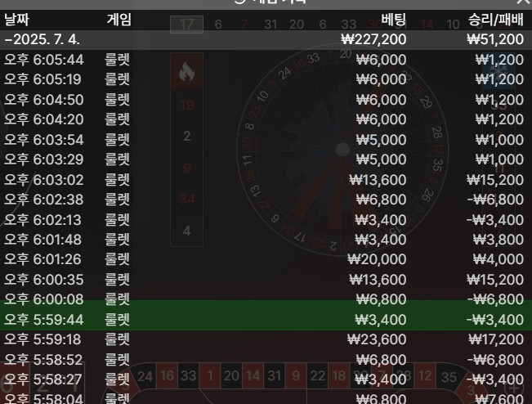532x404 pixels.
Task: Click number 19 in hot numbers list
Action: [187, 105]
